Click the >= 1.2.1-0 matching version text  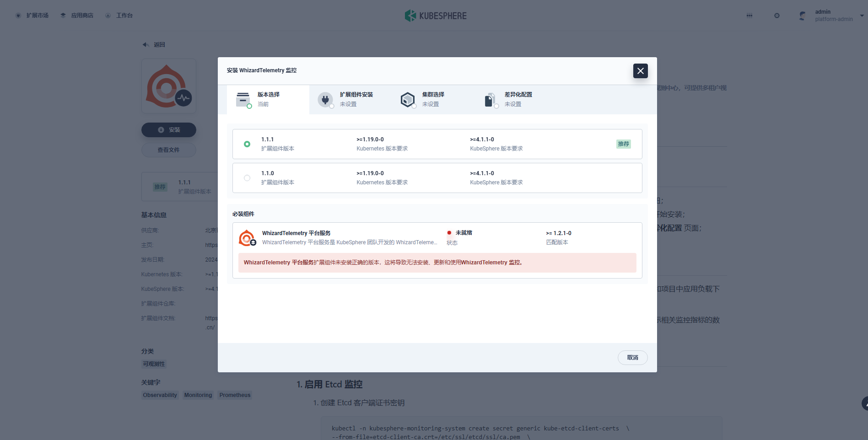click(559, 233)
